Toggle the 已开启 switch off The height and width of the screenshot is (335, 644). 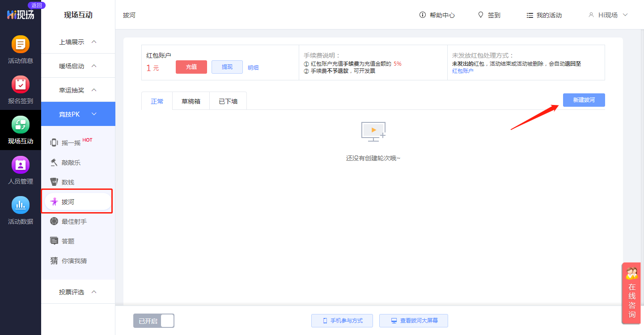click(x=153, y=321)
